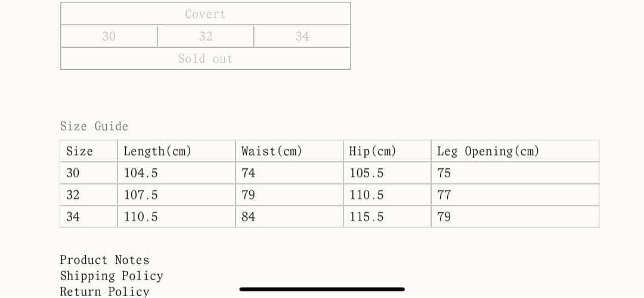Viewport: 644px width, 298px height.
Task: Expand the Product Notes section
Action: click(x=104, y=260)
